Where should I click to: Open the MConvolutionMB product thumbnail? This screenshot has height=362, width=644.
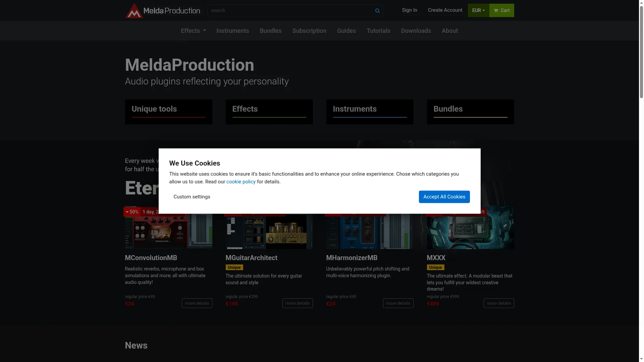click(168, 231)
